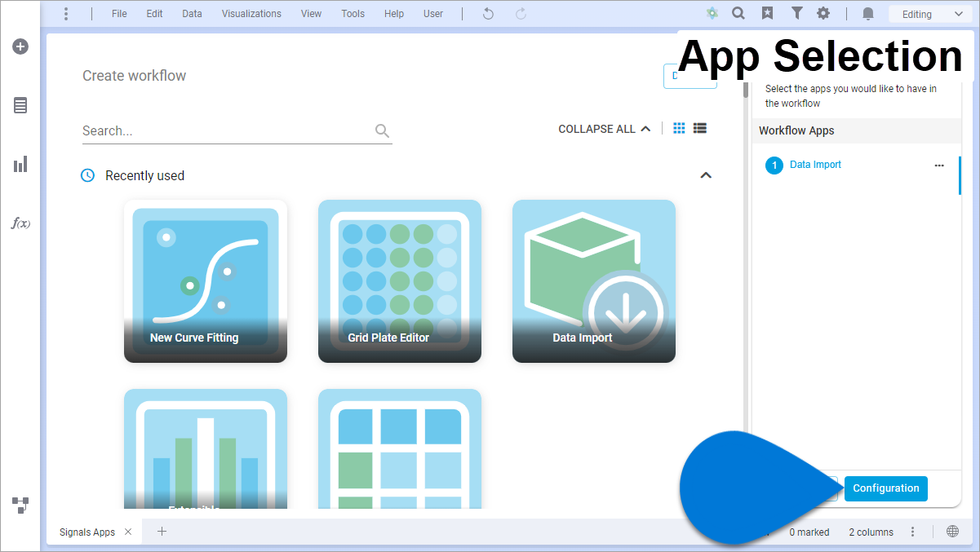
Task: Click the globe icon in status bar
Action: (x=952, y=532)
